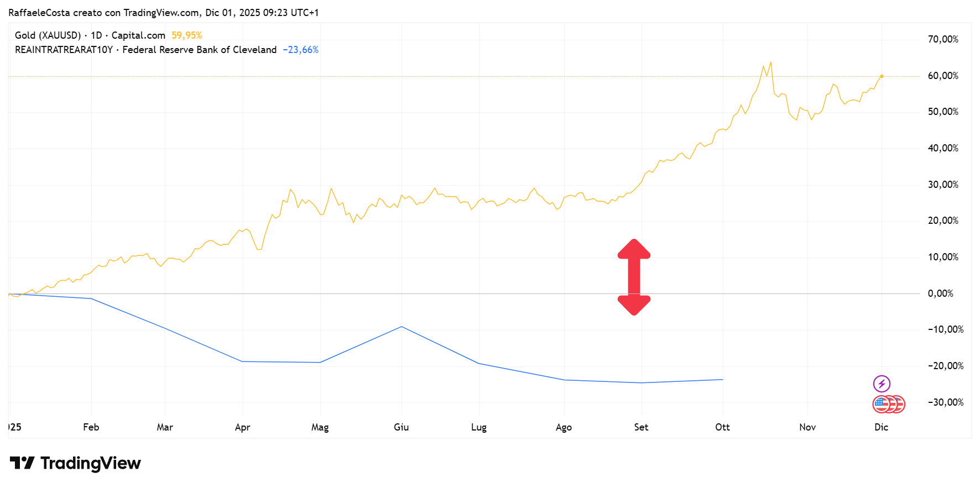Viewport: 980px width, 488px height.
Task: Click the front US flag economic event icon
Action: pos(880,405)
